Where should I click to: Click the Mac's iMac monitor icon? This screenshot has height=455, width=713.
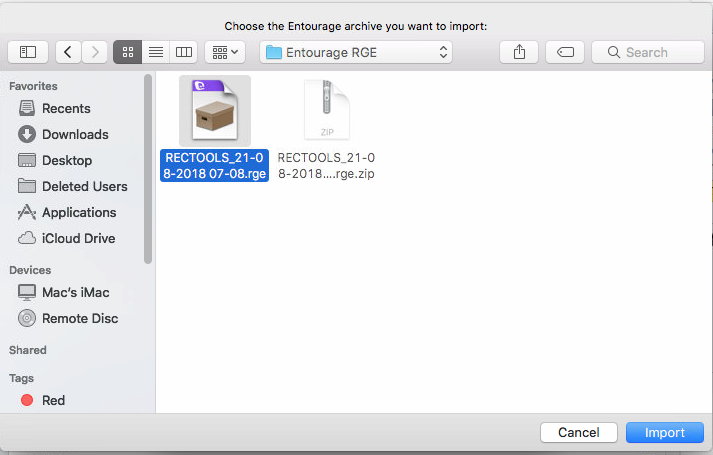27,292
